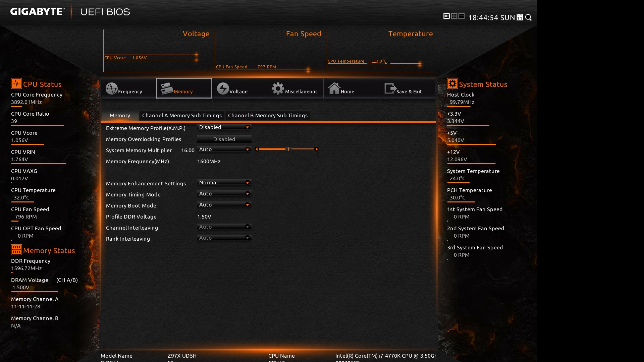The image size is (644, 362).
Task: Click the classic window view icon
Action: tap(462, 16)
